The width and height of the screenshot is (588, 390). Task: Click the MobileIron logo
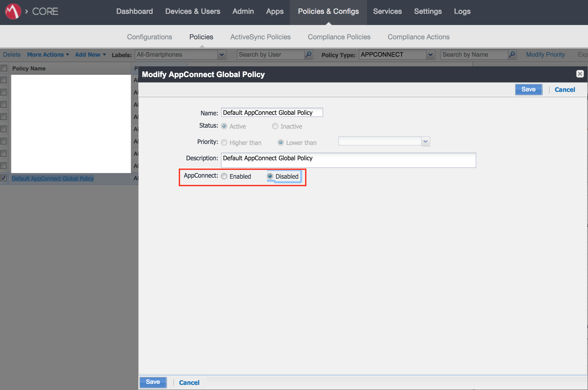[13, 11]
